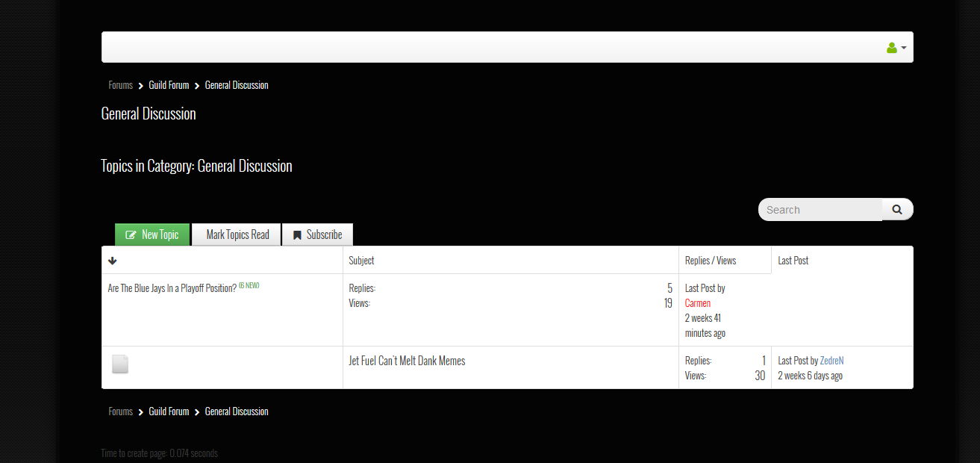Image resolution: width=980 pixels, height=463 pixels.
Task: Click 'Time to create page' footer text
Action: click(x=160, y=453)
